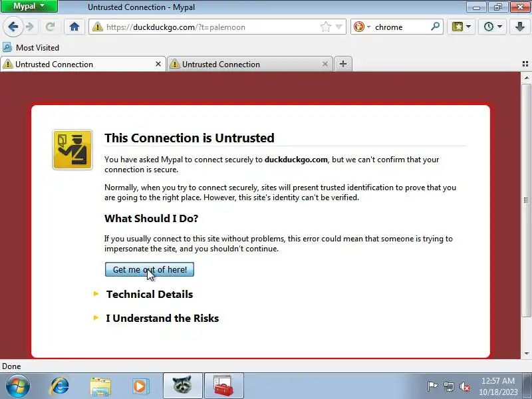Open the home page icon
Screen dimensions: 532x399
pos(74,27)
